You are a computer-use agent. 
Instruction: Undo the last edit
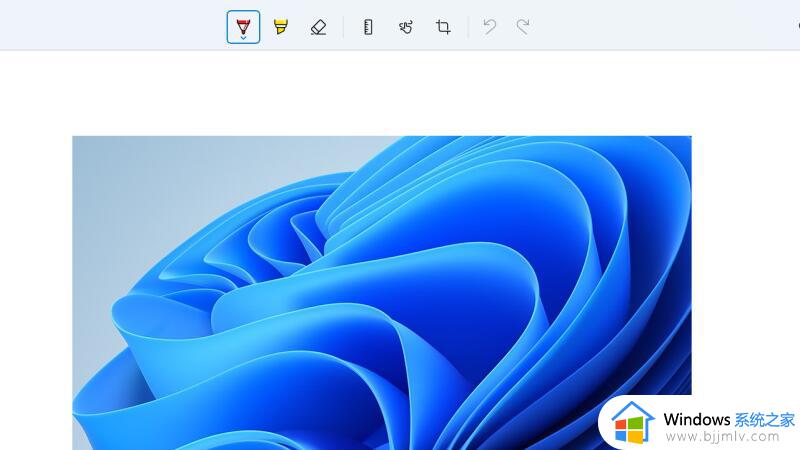[490, 27]
